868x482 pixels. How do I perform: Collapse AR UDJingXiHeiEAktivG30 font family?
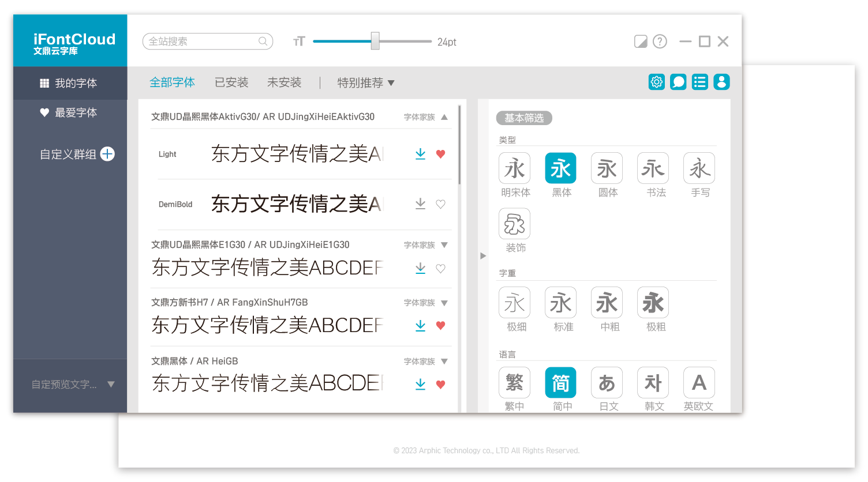coord(444,117)
